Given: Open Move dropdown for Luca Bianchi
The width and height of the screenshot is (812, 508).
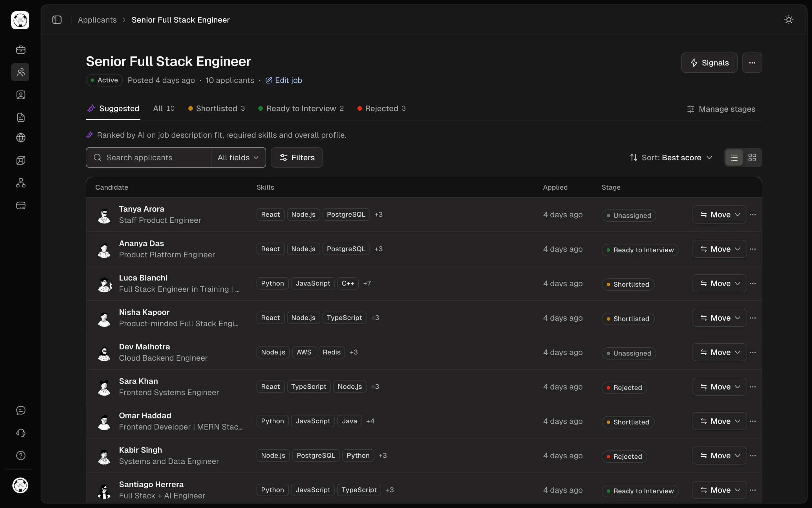Looking at the screenshot, I should tap(720, 284).
